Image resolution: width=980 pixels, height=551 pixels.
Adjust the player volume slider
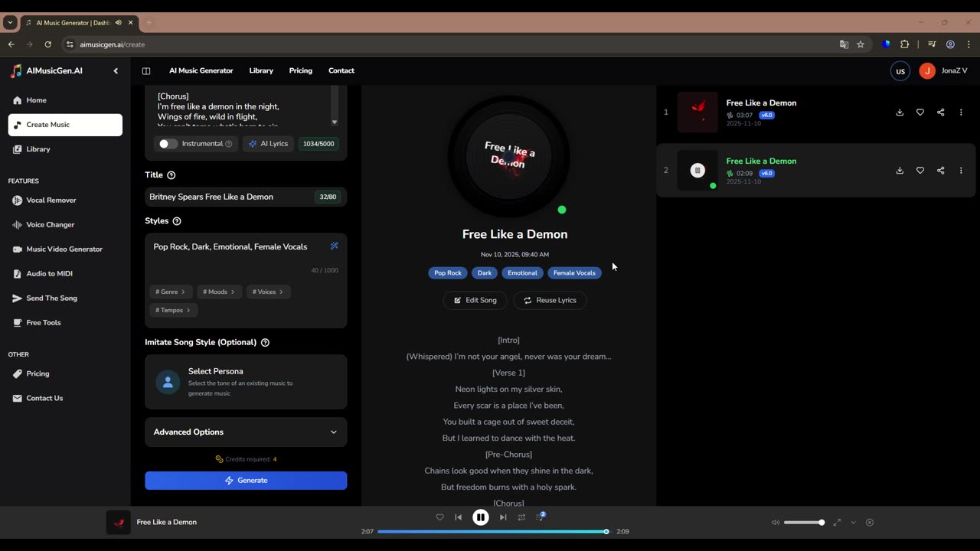pyautogui.click(x=803, y=523)
